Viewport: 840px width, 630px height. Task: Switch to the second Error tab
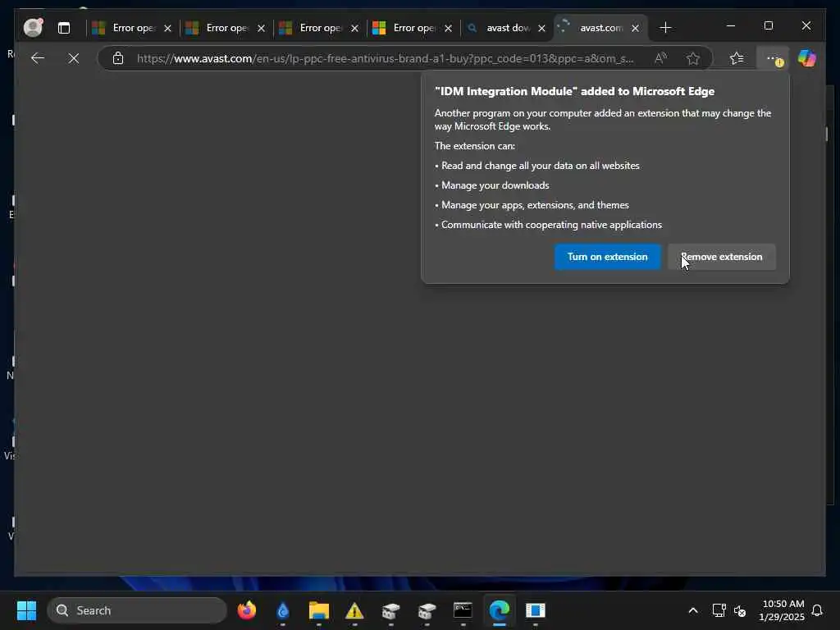coord(226,28)
